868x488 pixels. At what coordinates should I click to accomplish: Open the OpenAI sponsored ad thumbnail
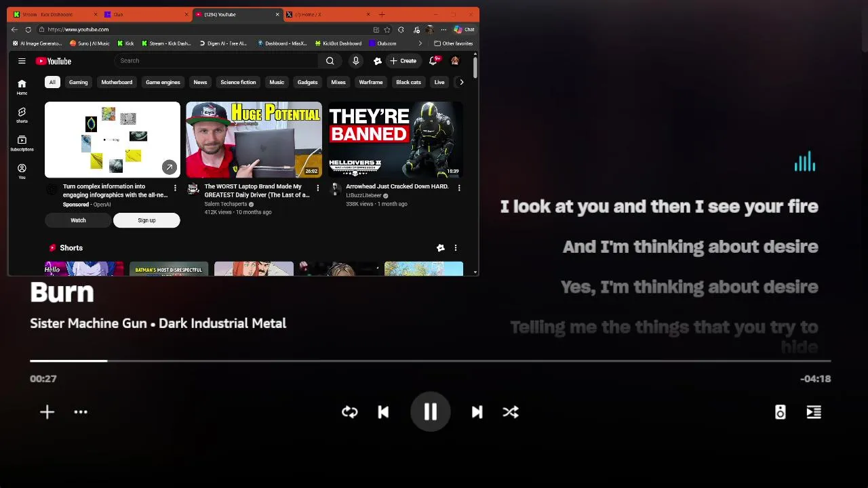point(113,140)
